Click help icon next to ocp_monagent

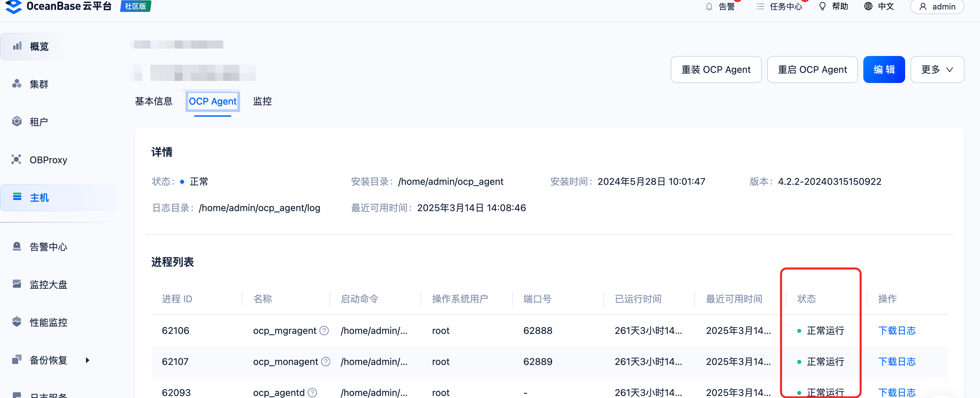click(x=326, y=362)
